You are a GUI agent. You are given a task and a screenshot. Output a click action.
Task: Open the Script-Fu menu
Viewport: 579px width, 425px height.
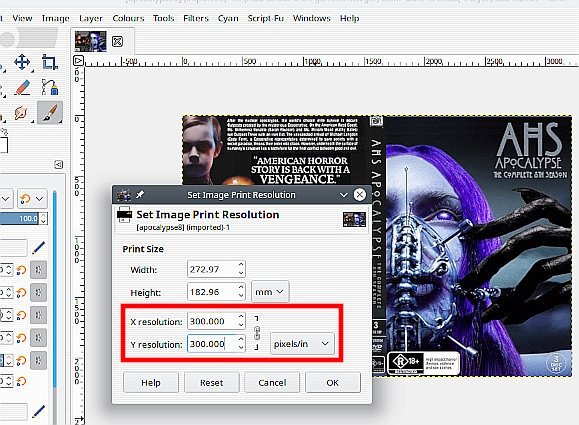pyautogui.click(x=265, y=18)
